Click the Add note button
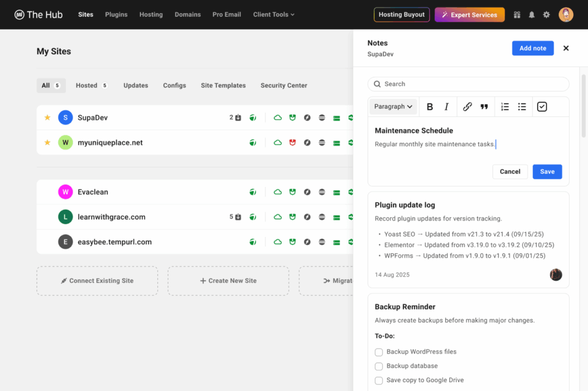Screen dimensions: 588x391 533,48
